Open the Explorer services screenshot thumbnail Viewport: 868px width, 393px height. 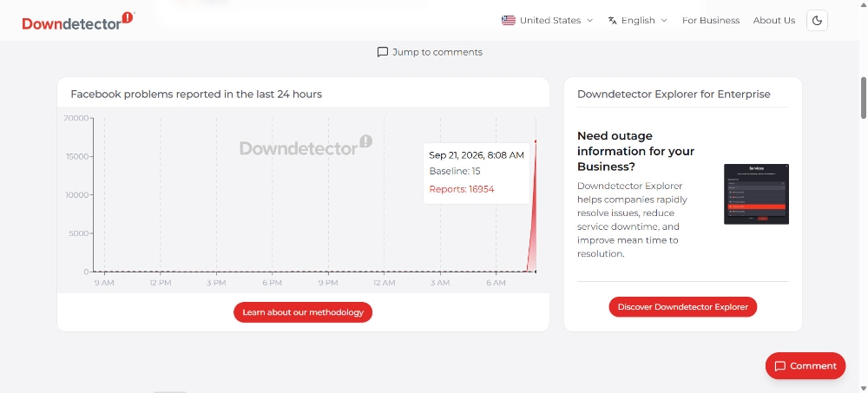[756, 193]
